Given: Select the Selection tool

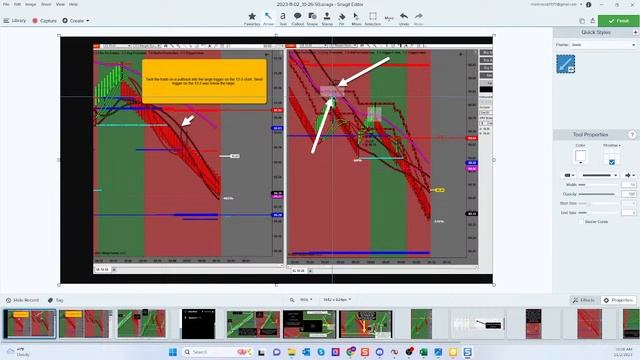Looking at the screenshot, I should (x=373, y=19).
